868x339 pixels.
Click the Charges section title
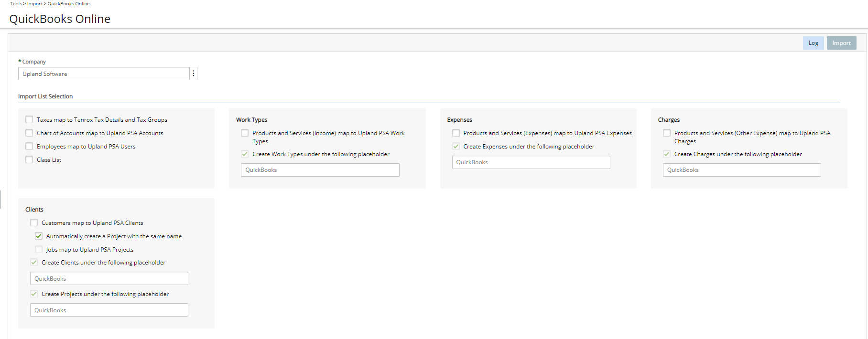pos(669,120)
